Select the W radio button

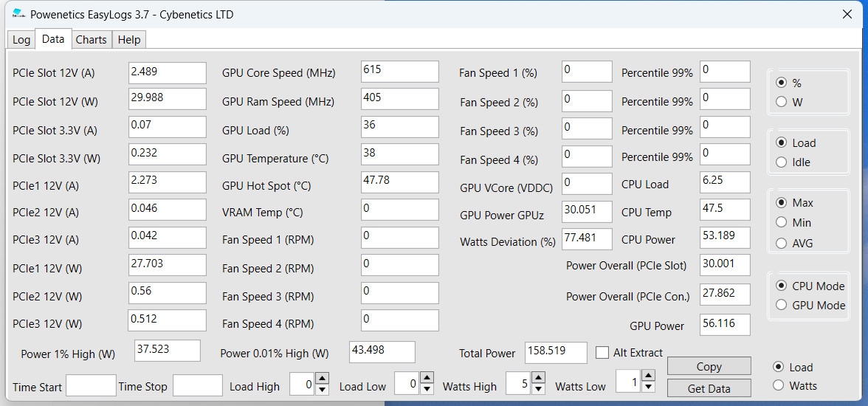coord(782,103)
